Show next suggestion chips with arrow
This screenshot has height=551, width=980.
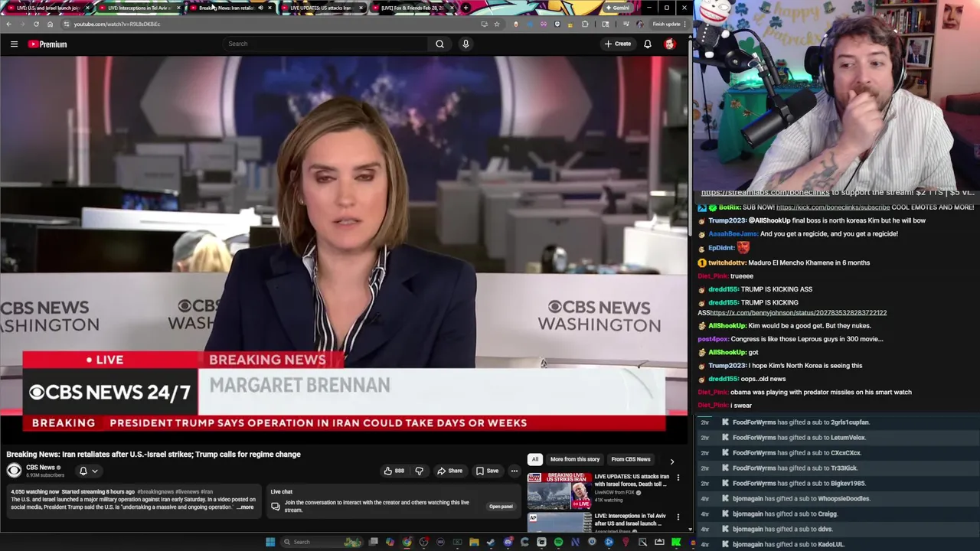point(672,461)
